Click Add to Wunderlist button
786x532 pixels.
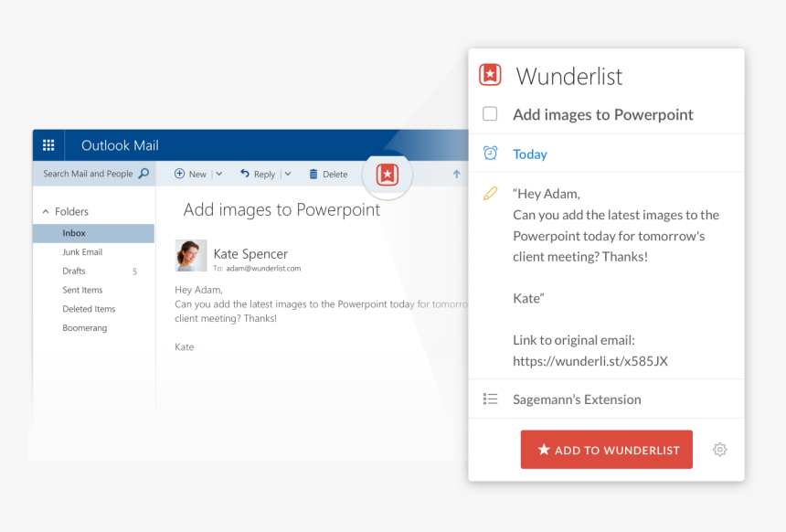click(607, 449)
